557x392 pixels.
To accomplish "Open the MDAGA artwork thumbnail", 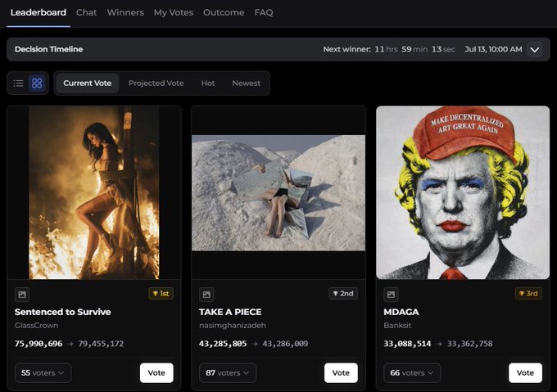I will pyautogui.click(x=463, y=192).
